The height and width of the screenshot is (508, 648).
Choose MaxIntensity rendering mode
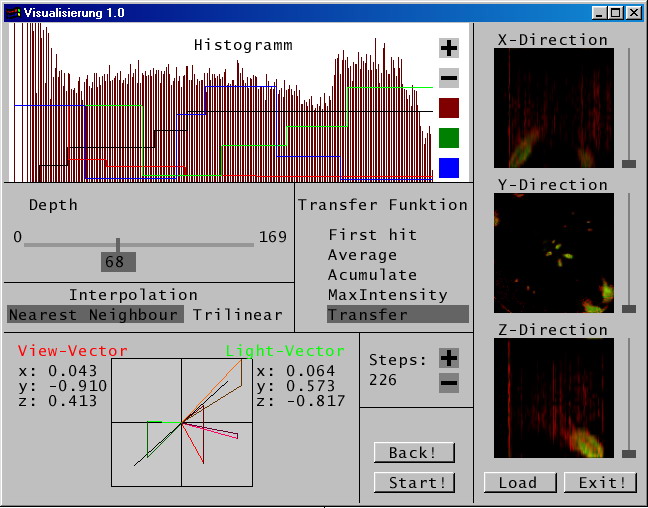[388, 295]
